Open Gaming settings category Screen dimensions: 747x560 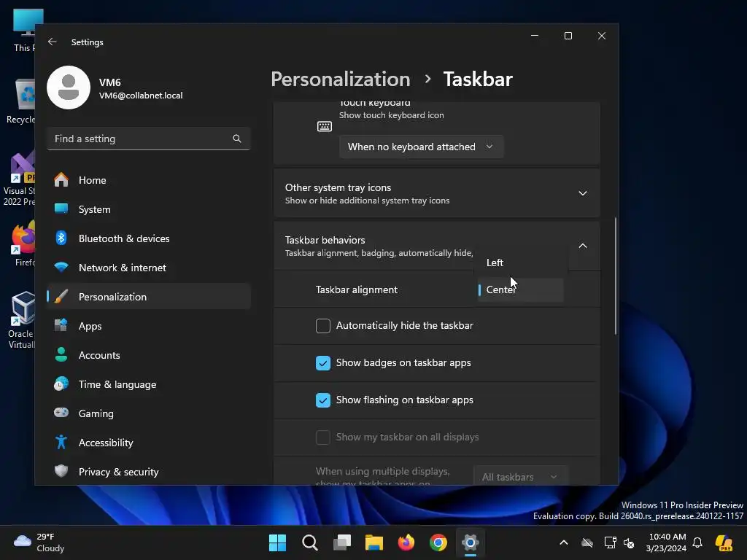[149, 413]
